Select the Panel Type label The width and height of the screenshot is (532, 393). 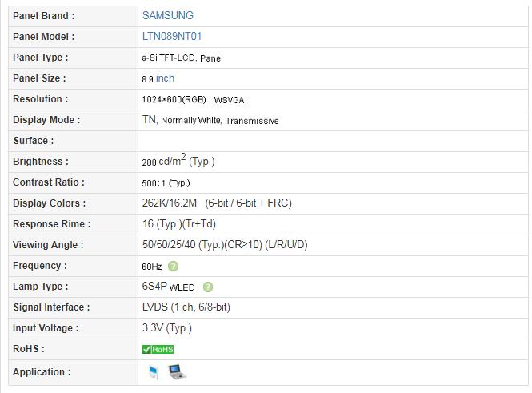click(x=40, y=58)
